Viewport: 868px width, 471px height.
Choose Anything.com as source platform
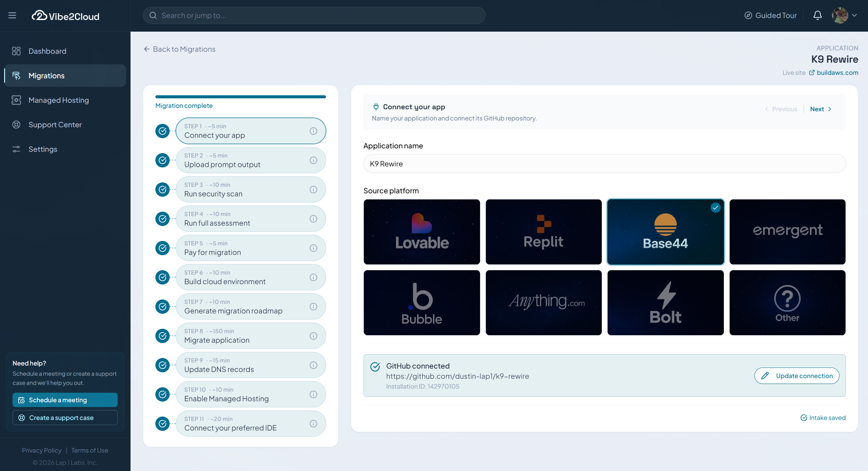point(543,303)
